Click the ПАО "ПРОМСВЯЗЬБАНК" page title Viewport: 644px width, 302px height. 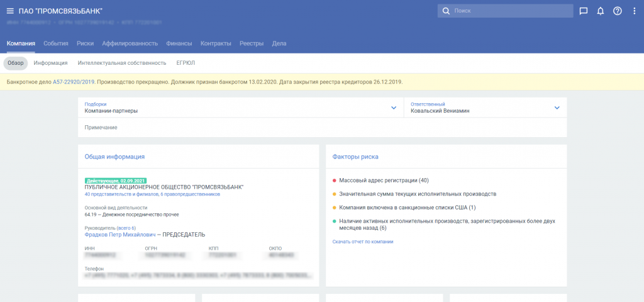click(60, 11)
